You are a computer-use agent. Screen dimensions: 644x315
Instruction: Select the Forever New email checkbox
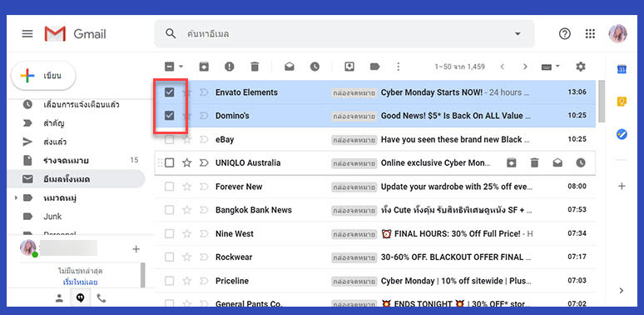[x=169, y=187]
